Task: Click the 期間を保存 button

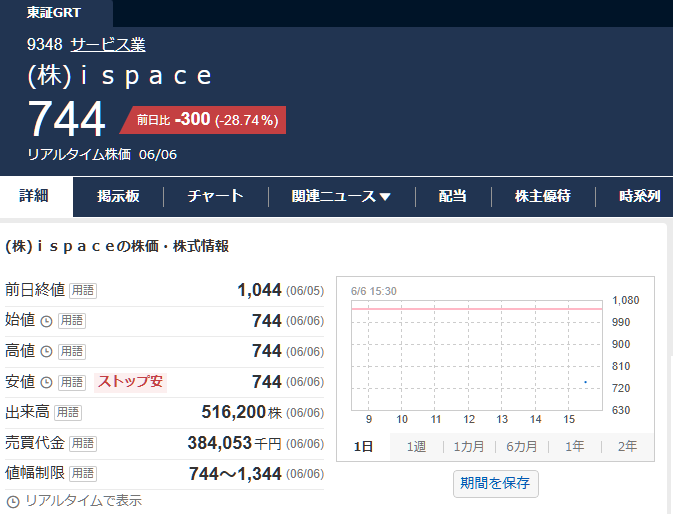Action: click(495, 484)
